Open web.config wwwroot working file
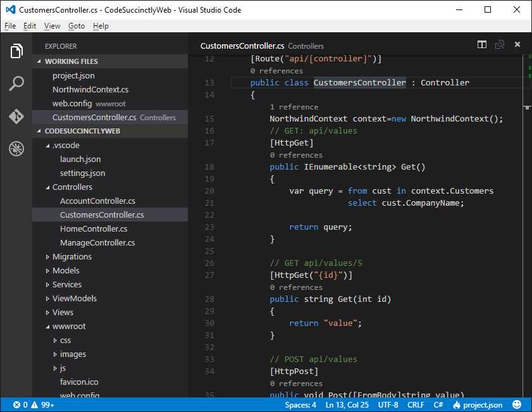Screen dimensions: 532x412 pyautogui.click(x=110, y=104)
